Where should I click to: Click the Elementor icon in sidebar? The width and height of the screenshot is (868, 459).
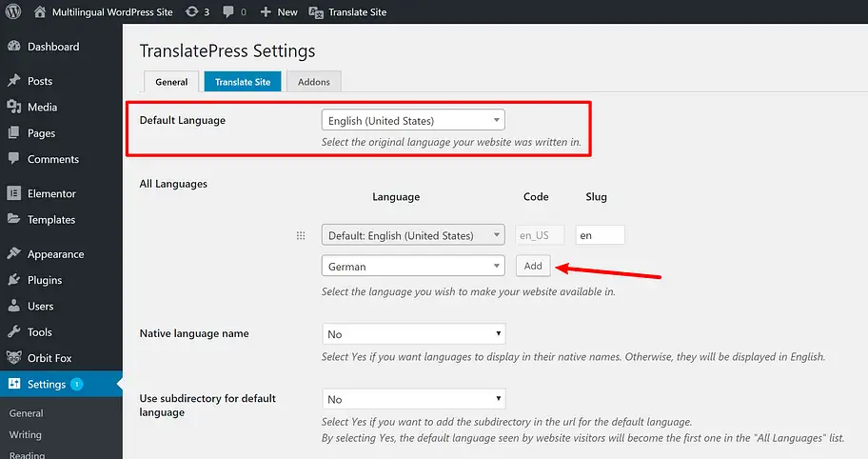coord(14,193)
